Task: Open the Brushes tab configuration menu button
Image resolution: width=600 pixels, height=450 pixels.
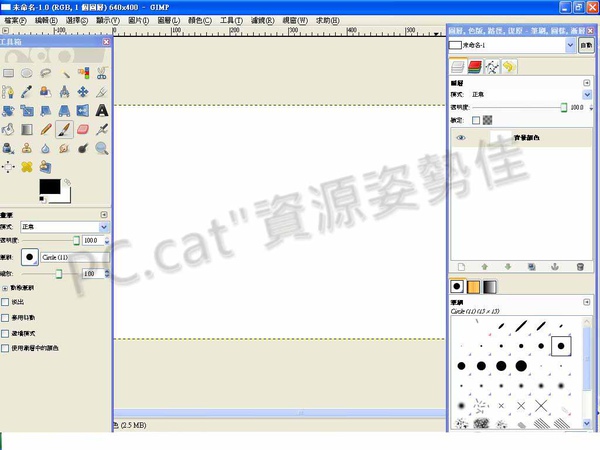Action: point(587,302)
